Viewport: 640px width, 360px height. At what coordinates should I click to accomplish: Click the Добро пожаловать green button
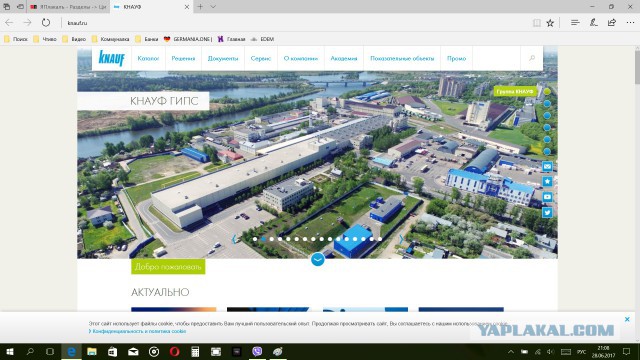click(168, 267)
